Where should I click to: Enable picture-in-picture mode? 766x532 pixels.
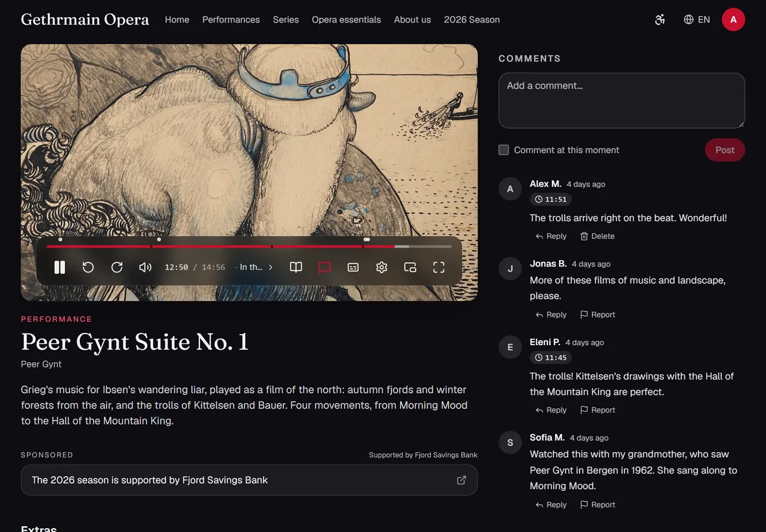(410, 267)
